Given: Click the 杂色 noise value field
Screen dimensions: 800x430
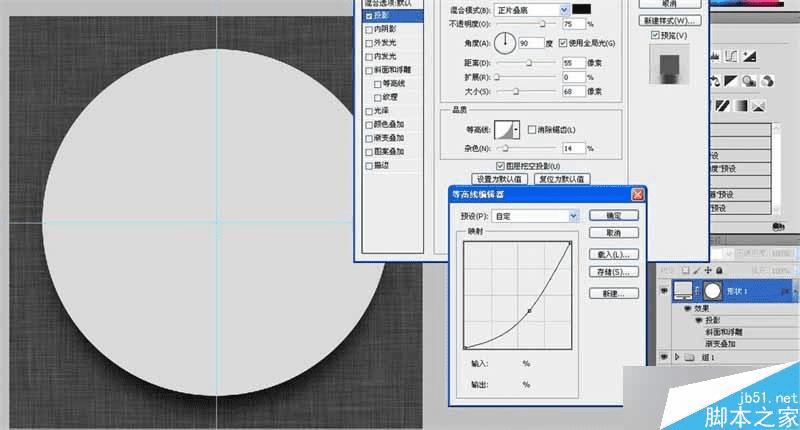Looking at the screenshot, I should (x=573, y=148).
